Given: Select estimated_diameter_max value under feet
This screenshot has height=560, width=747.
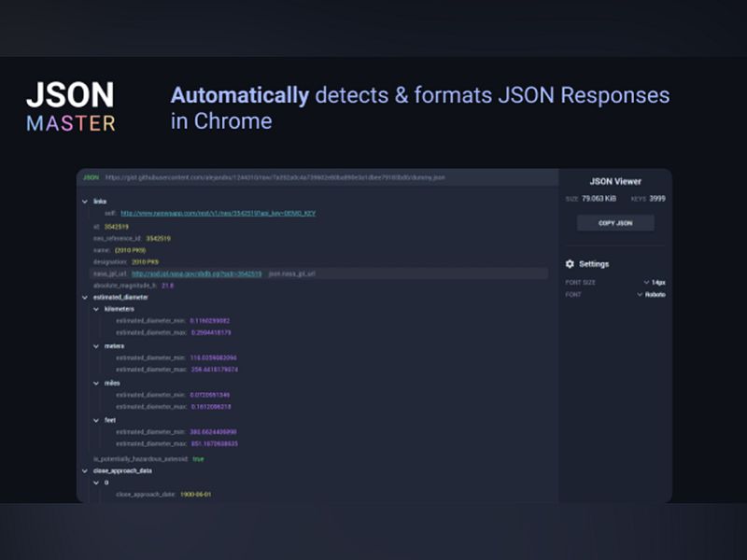Looking at the screenshot, I should tap(215, 444).
